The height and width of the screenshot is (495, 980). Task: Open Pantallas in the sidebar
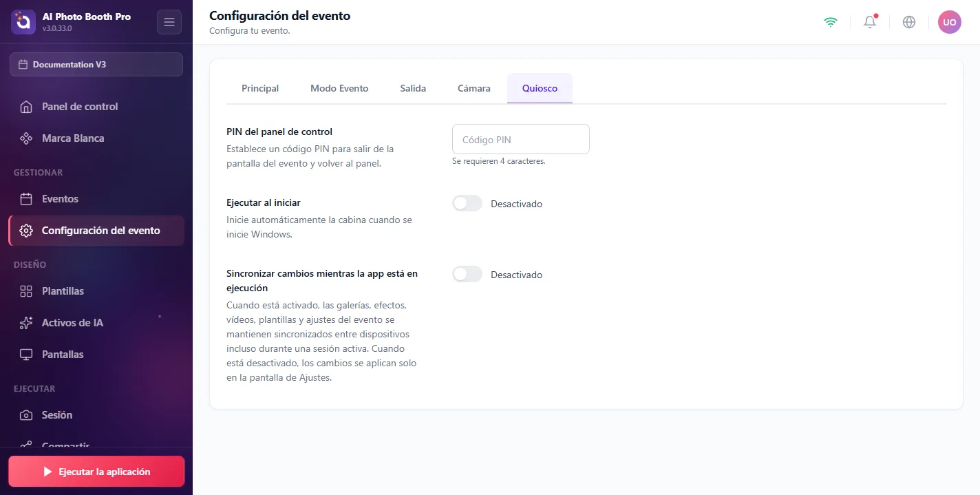[x=96, y=355]
